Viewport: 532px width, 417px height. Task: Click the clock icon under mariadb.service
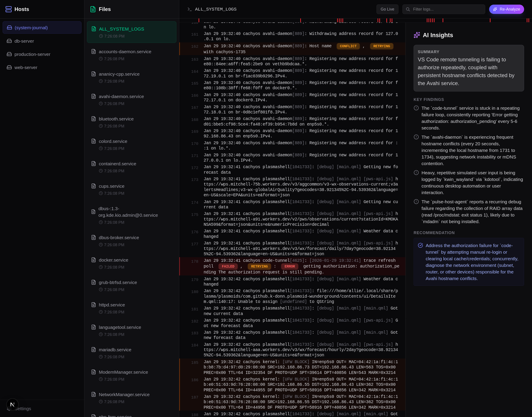[x=101, y=357]
